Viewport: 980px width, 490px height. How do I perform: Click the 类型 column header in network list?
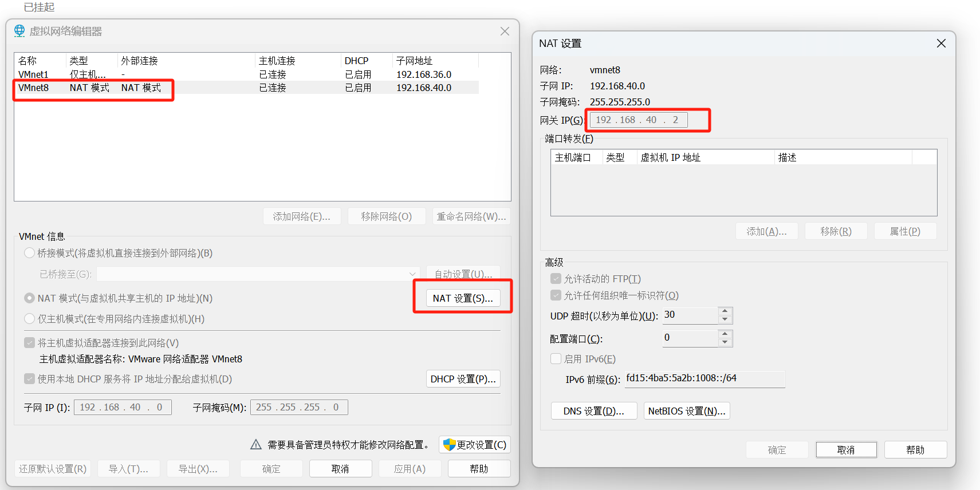click(x=92, y=61)
